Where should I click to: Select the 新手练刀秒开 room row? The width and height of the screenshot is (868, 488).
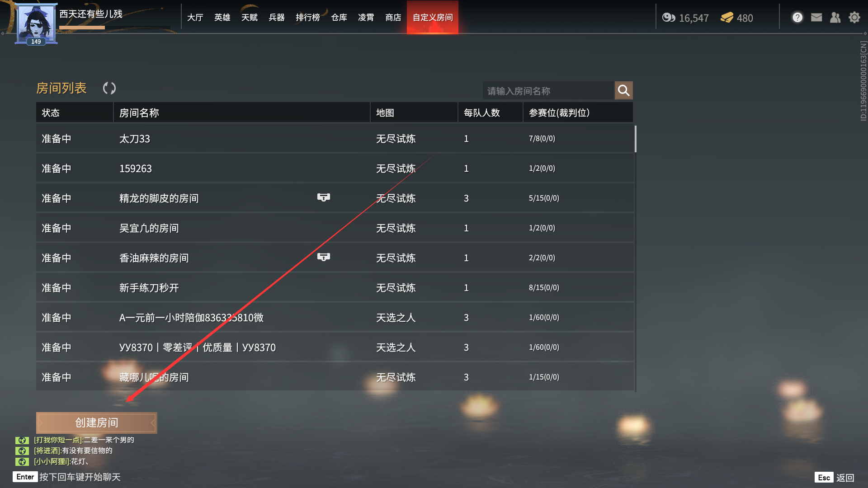[x=335, y=288]
